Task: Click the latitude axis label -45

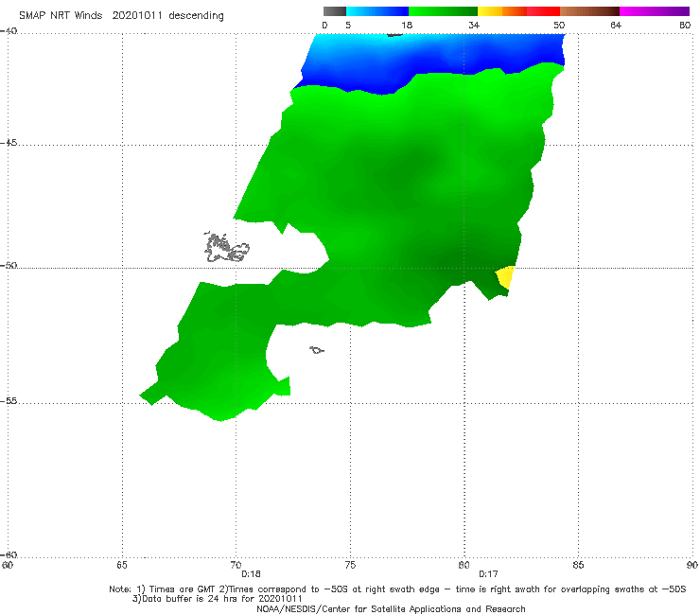Action: [9, 143]
